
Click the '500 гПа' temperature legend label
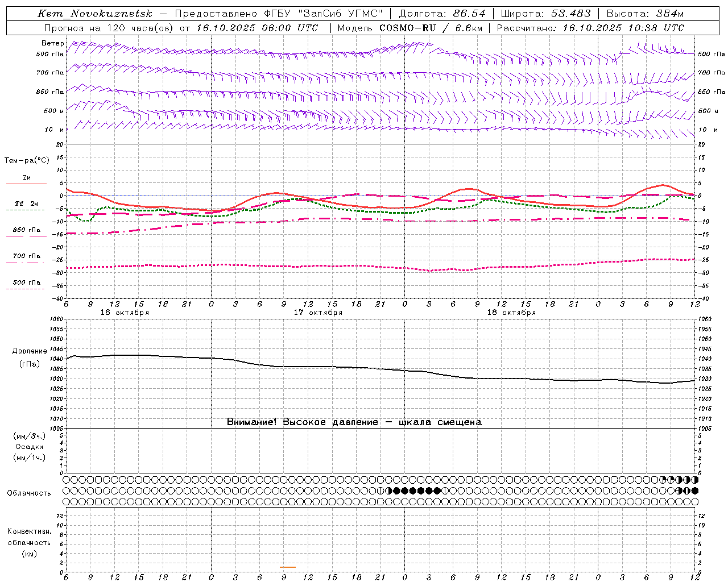tap(27, 282)
